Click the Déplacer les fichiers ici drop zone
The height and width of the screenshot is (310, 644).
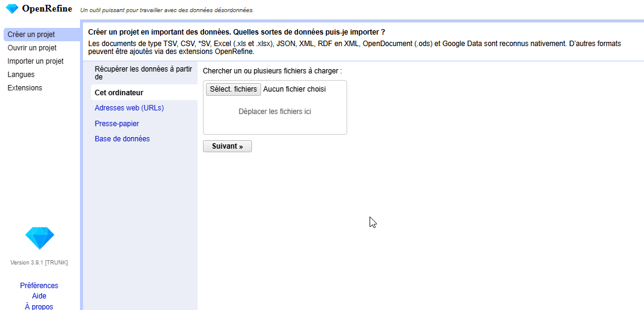[274, 112]
